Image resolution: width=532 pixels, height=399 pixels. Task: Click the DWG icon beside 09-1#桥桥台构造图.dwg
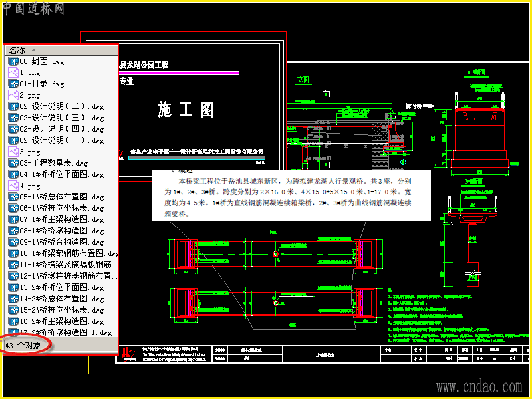pyautogui.click(x=13, y=242)
